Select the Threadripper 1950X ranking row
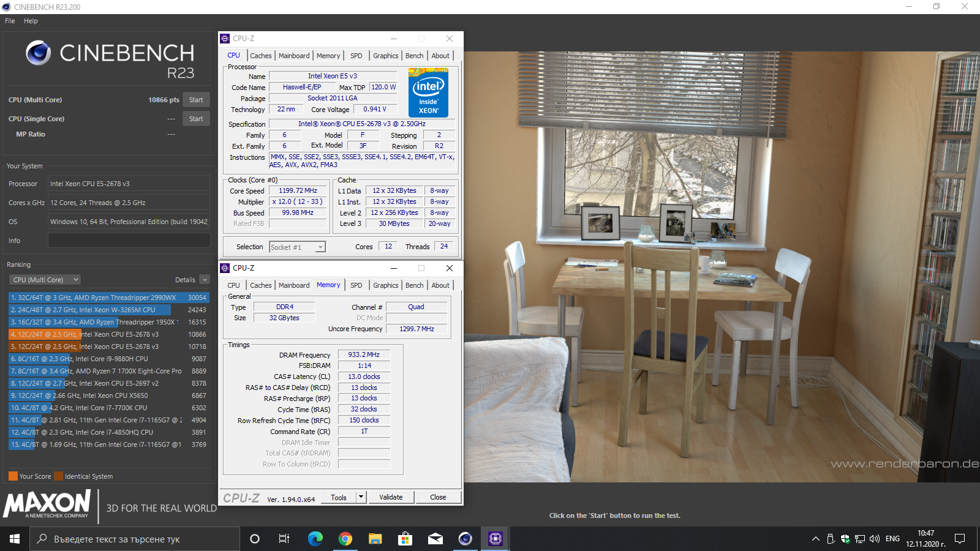Viewport: 980px width, 551px height. [108, 322]
